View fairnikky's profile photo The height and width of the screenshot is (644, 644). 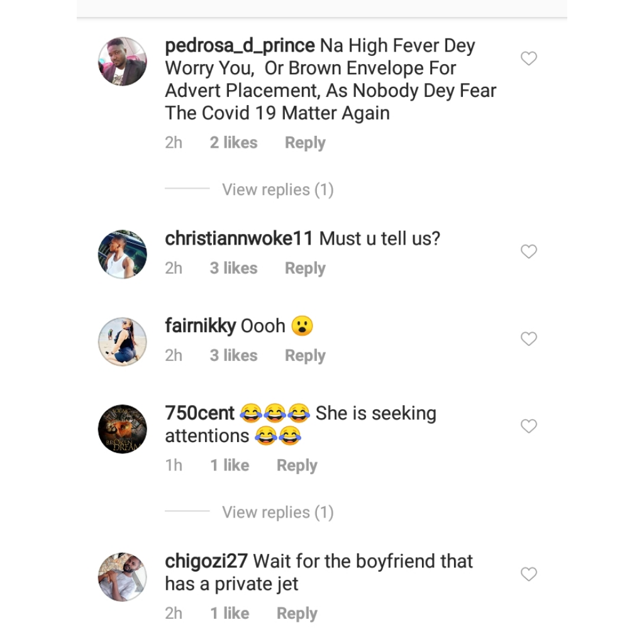coord(123,341)
